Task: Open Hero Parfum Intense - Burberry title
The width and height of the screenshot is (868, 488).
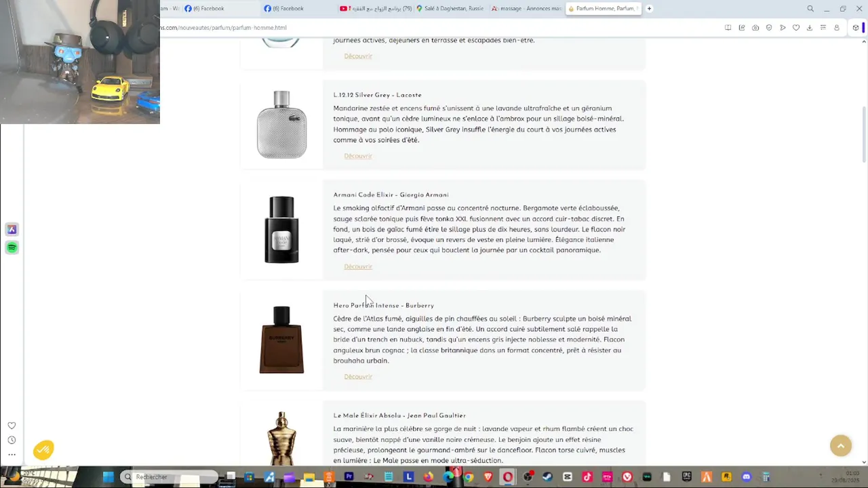Action: coord(383,305)
